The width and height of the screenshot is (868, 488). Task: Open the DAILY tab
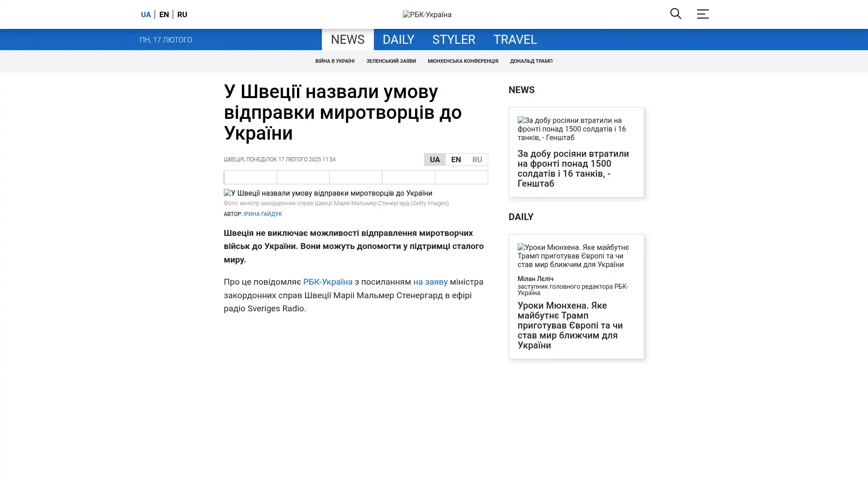(x=398, y=40)
